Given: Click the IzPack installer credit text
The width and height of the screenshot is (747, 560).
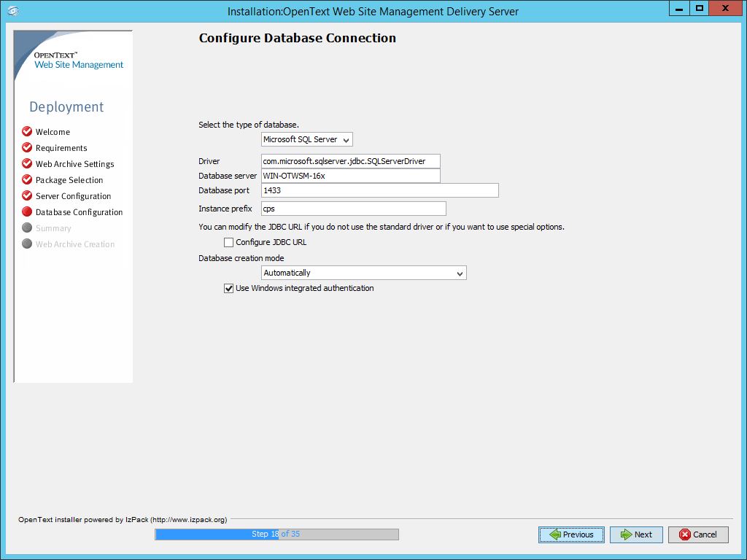Looking at the screenshot, I should click(x=123, y=519).
